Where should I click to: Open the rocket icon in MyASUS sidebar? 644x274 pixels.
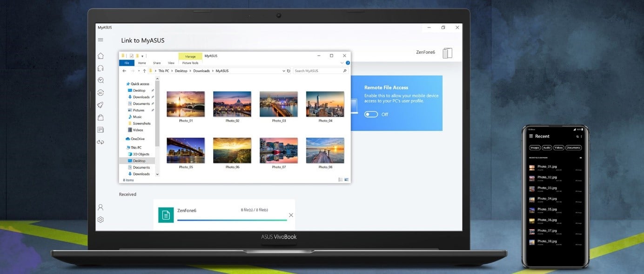coord(101,105)
